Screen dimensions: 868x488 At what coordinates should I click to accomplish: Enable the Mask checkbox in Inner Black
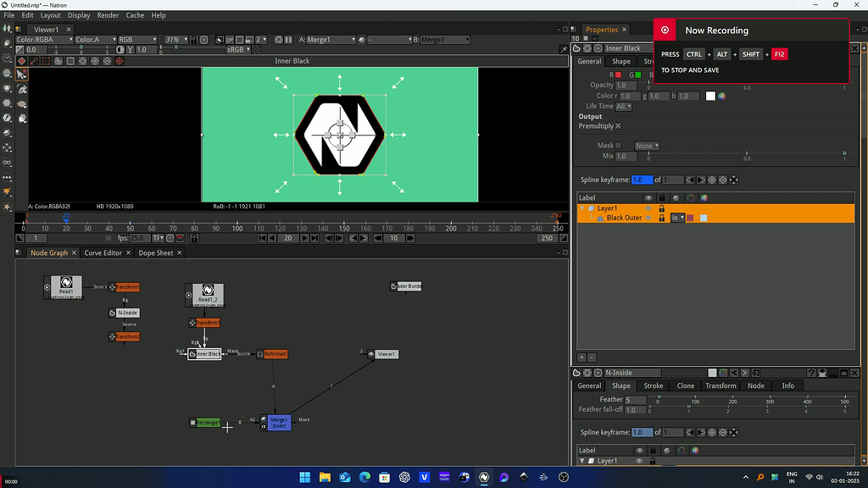tap(618, 146)
